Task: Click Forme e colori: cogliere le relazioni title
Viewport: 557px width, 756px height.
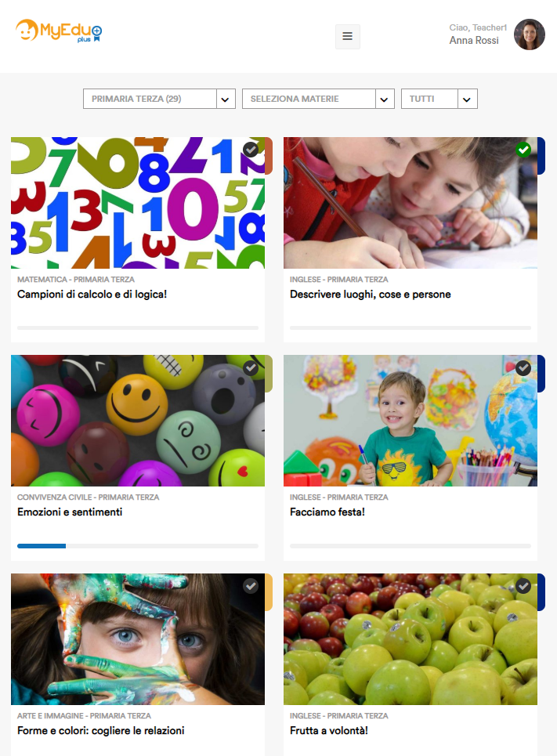Action: coord(101,730)
